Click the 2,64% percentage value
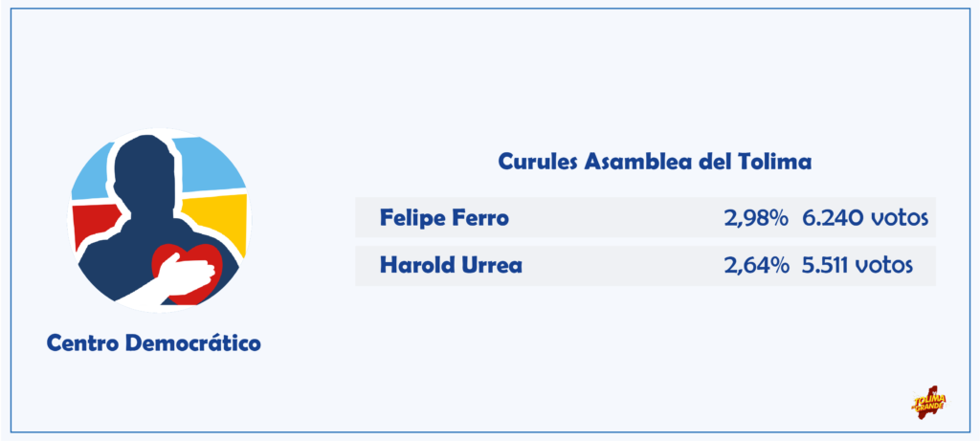 (756, 266)
